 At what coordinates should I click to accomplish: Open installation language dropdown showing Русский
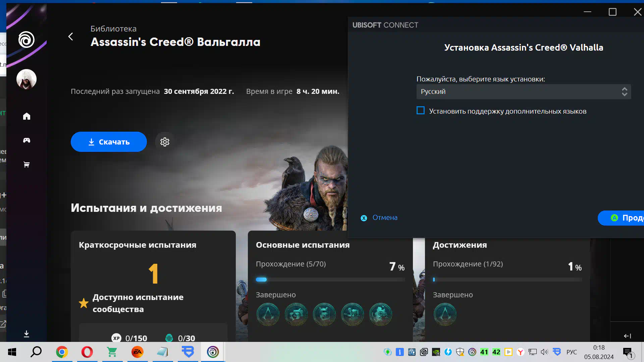(x=524, y=92)
